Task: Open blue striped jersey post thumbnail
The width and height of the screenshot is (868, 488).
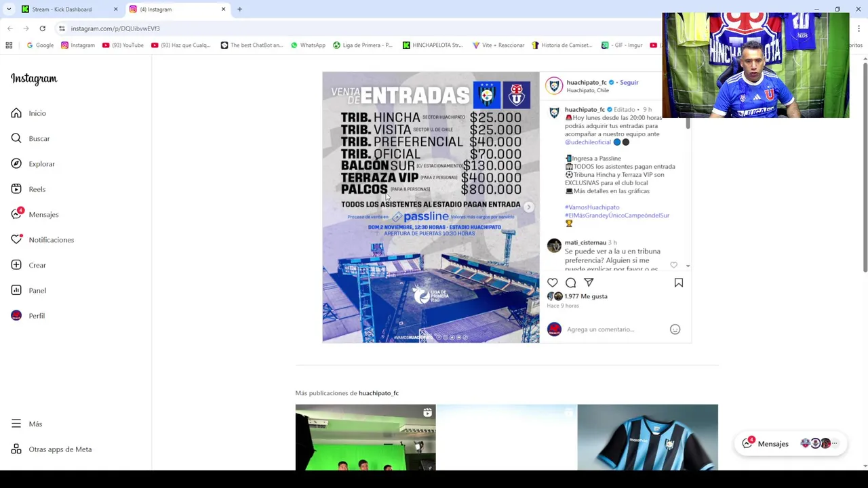Action: 648,437
